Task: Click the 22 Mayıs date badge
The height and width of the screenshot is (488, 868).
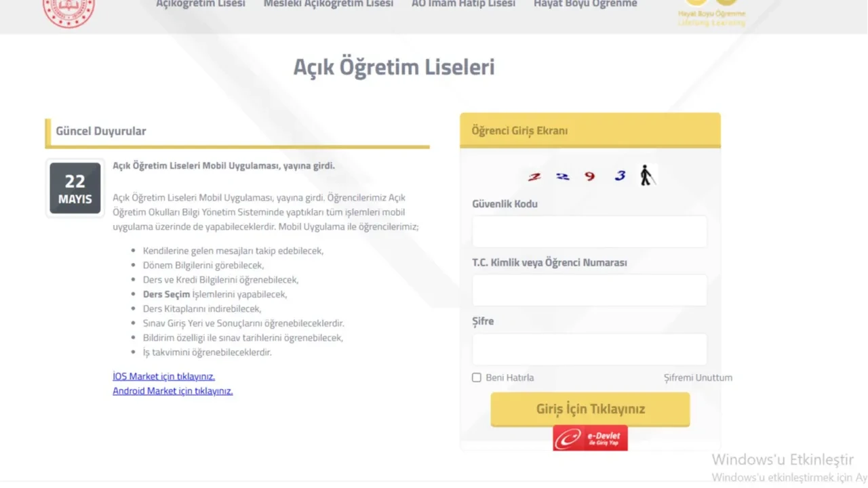Action: coord(75,188)
